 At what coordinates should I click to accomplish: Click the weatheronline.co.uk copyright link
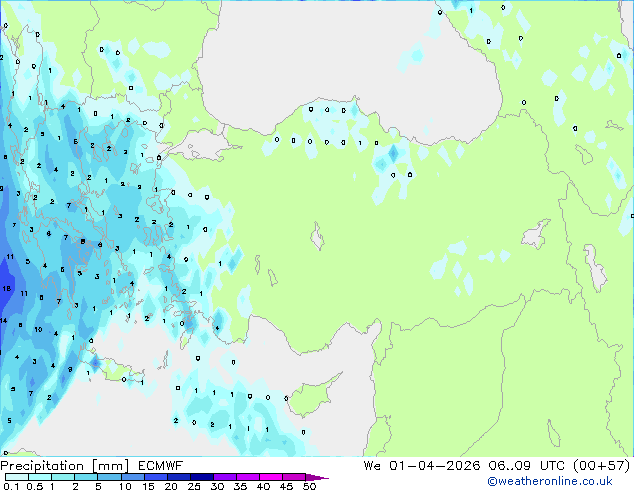(x=550, y=481)
